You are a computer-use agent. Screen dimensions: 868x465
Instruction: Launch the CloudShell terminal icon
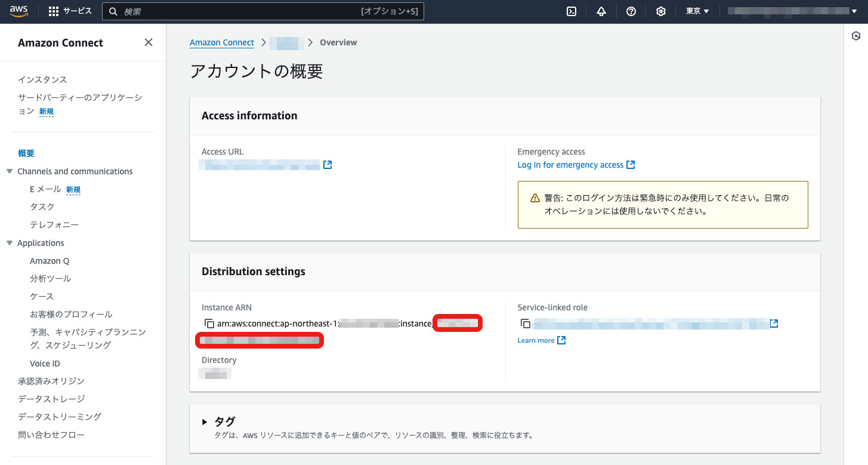(x=572, y=11)
